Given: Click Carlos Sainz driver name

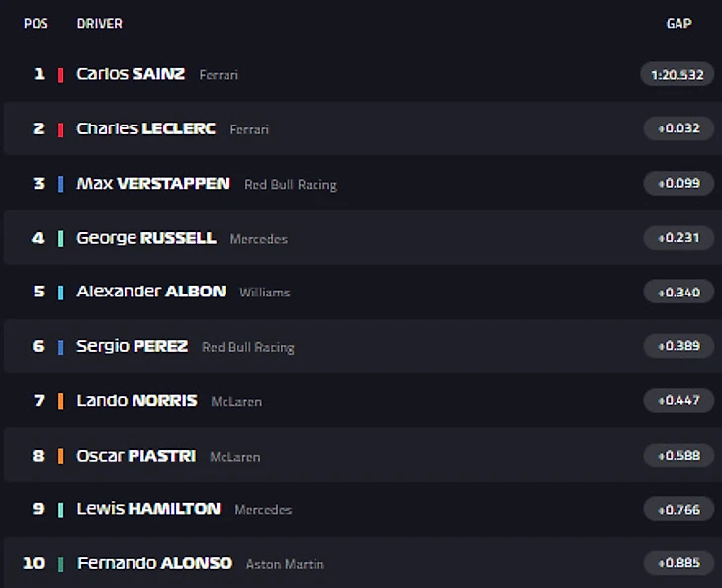Looking at the screenshot, I should [x=131, y=74].
